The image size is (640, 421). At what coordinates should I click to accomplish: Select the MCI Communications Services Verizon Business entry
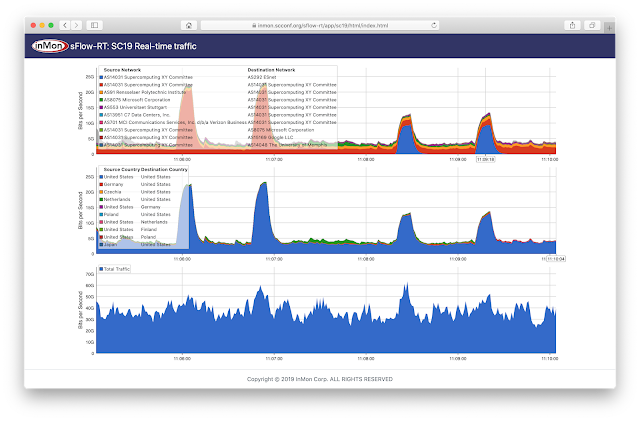click(175, 123)
